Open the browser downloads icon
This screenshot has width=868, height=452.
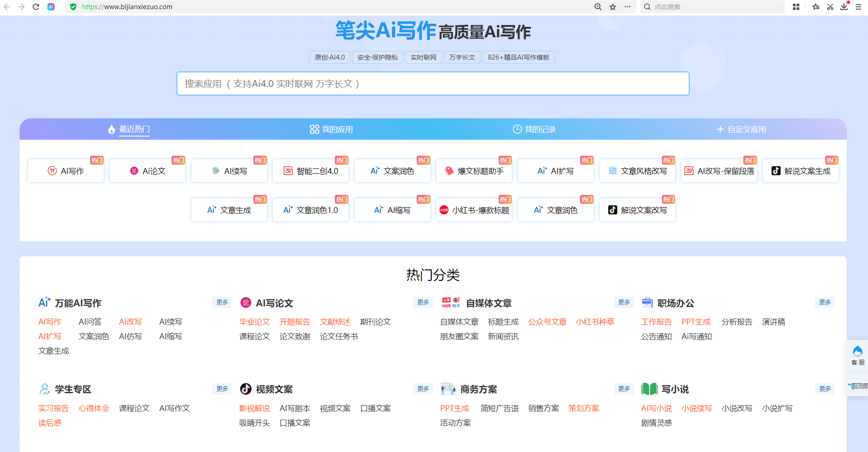tap(845, 7)
